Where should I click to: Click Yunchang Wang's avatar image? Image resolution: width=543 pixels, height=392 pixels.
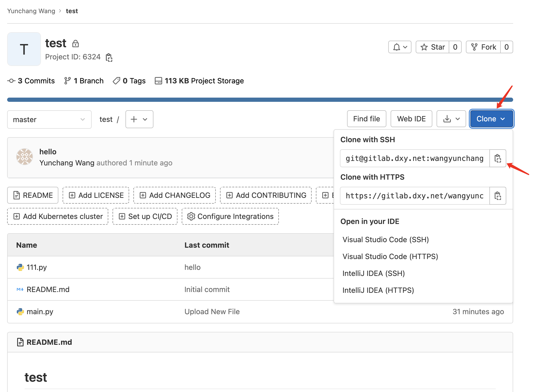tap(25, 157)
